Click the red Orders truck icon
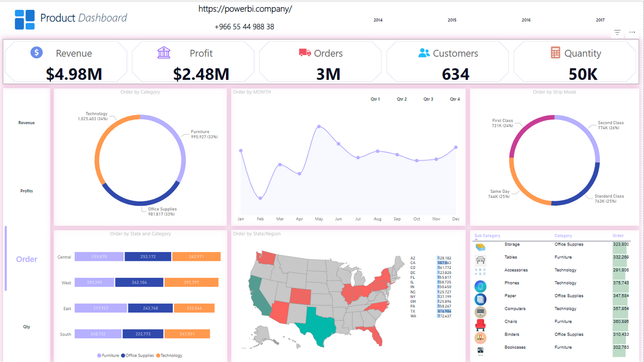Screen dimensions: 644x362 [305, 53]
